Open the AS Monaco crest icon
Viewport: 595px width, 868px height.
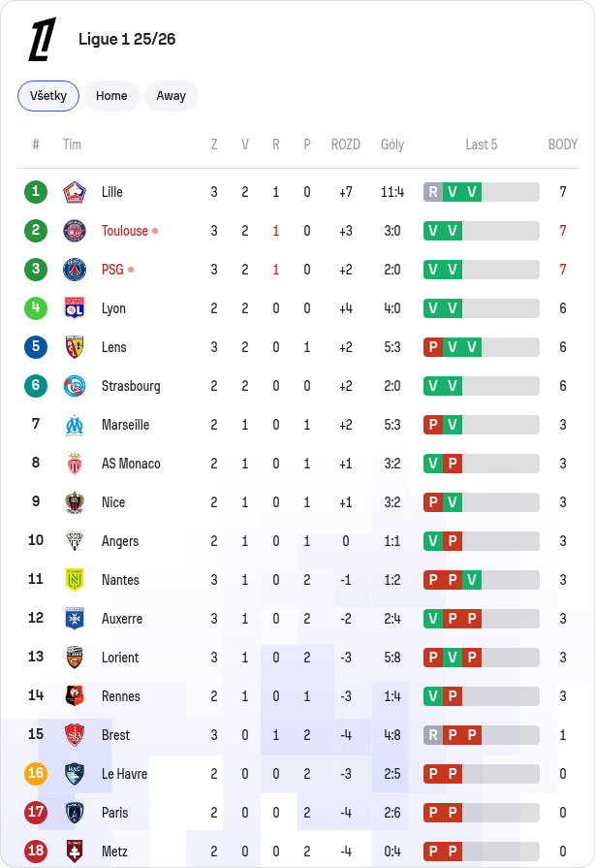(74, 464)
